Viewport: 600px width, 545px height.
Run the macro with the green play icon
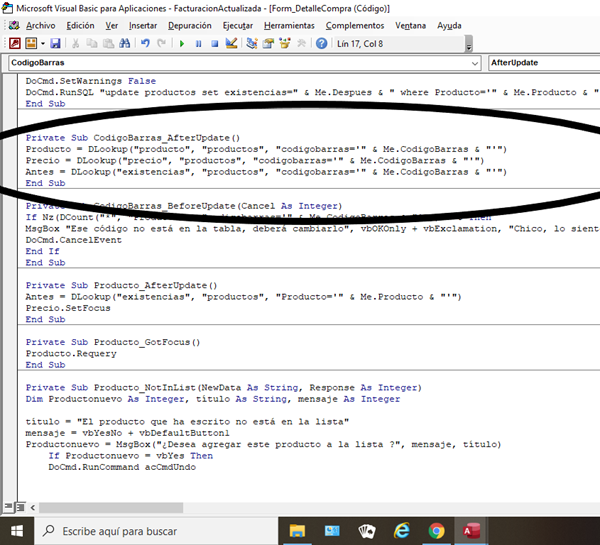[182, 43]
